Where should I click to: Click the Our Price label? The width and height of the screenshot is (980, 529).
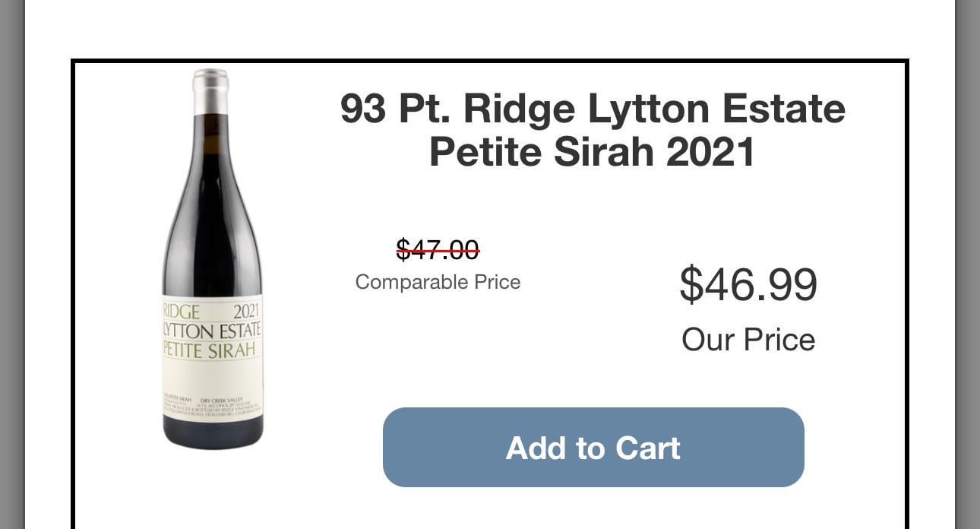748,339
